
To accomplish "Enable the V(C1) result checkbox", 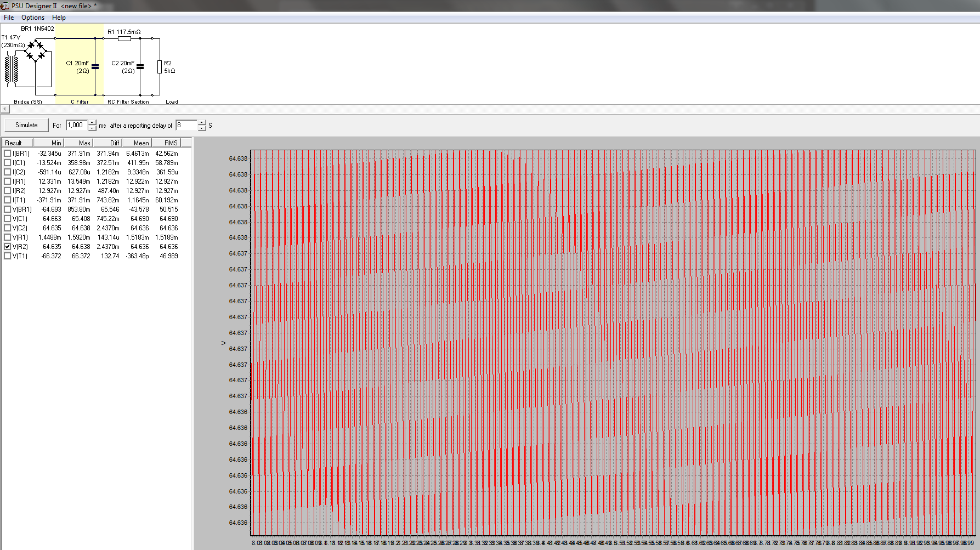I will [x=7, y=219].
